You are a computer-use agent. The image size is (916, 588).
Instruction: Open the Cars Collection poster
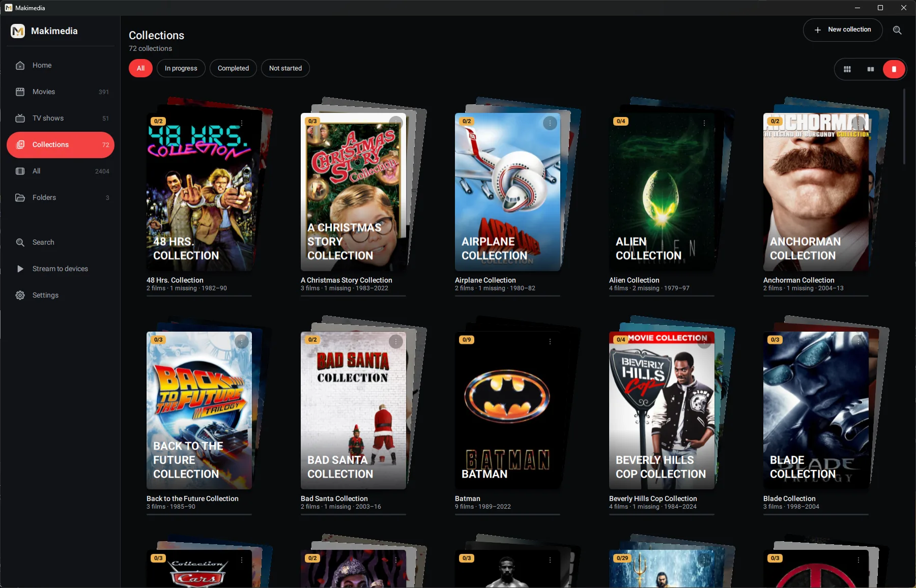point(199,569)
